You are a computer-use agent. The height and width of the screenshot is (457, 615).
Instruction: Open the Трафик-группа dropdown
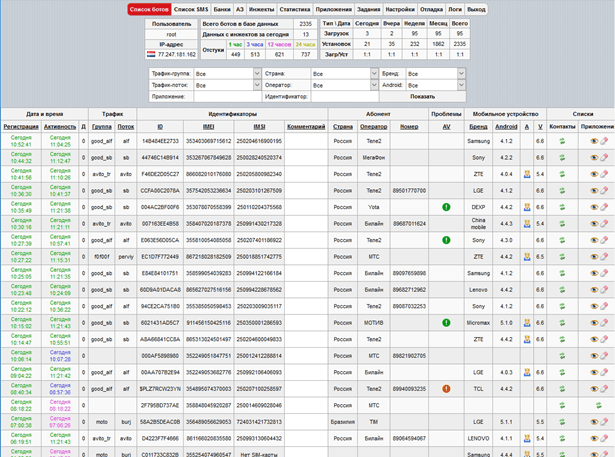tap(227, 74)
